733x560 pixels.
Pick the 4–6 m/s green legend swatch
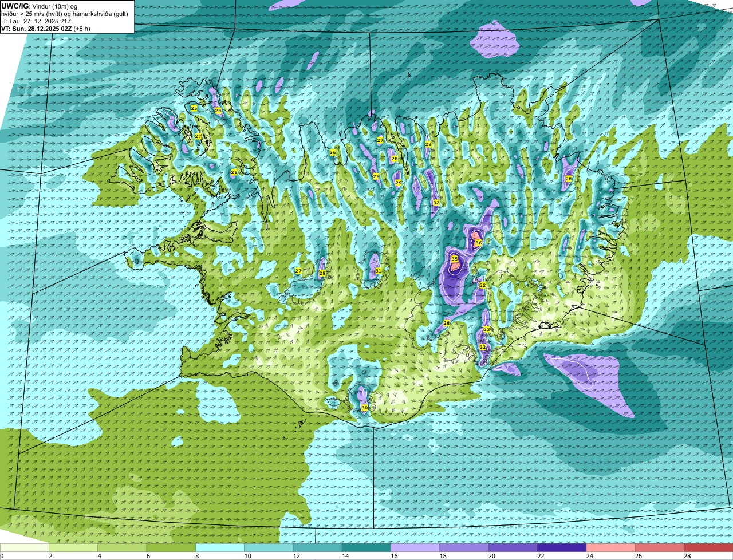tap(122, 547)
